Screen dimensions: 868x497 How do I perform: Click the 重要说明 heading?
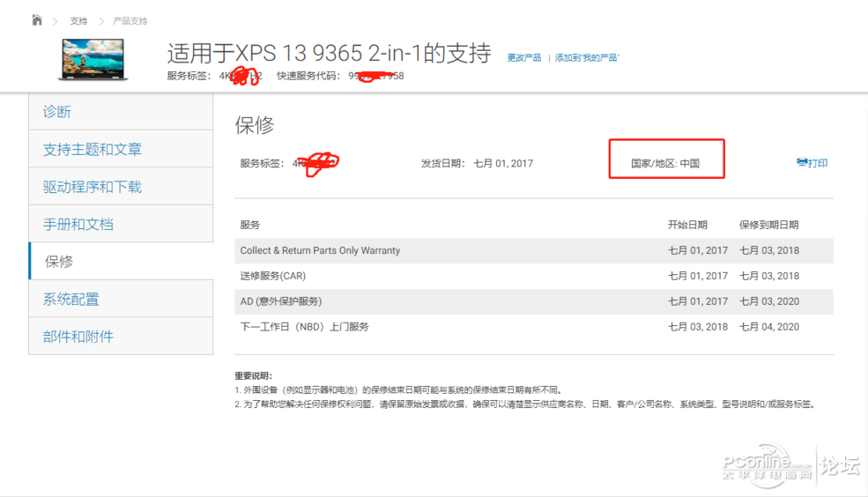(253, 375)
